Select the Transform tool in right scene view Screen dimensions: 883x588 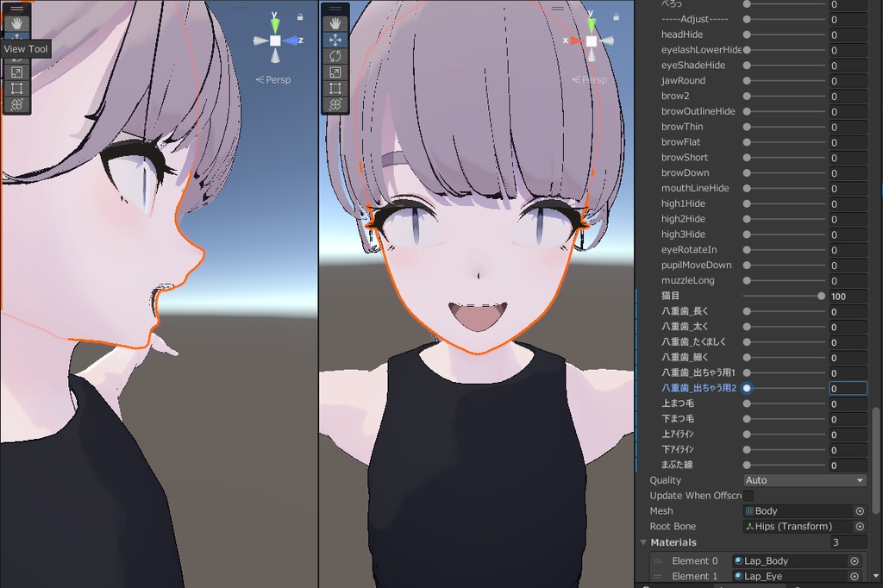pyautogui.click(x=335, y=105)
